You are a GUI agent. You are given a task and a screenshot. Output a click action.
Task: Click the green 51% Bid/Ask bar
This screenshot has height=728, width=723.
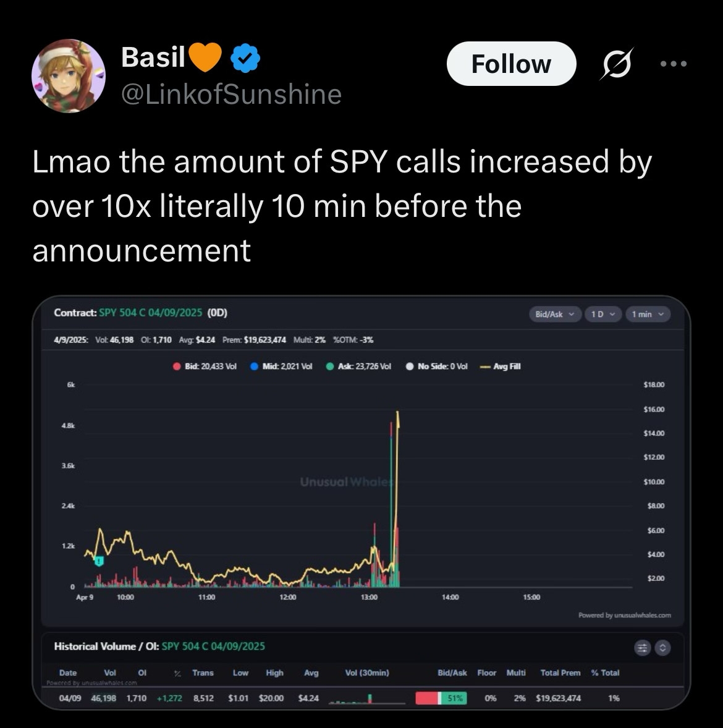coord(453,698)
